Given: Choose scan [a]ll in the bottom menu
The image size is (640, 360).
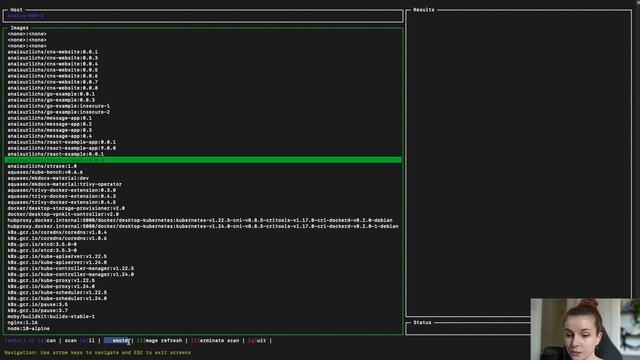Looking at the screenshot, I should [80, 340].
